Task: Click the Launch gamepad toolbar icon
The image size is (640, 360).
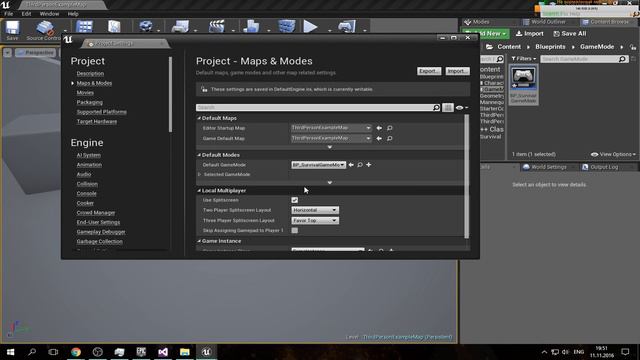Action: (x=347, y=27)
